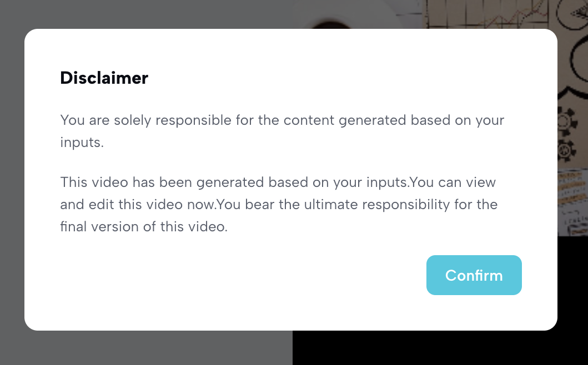The width and height of the screenshot is (588, 365).
Task: Click the "final version of this video." line
Action: coord(144,226)
